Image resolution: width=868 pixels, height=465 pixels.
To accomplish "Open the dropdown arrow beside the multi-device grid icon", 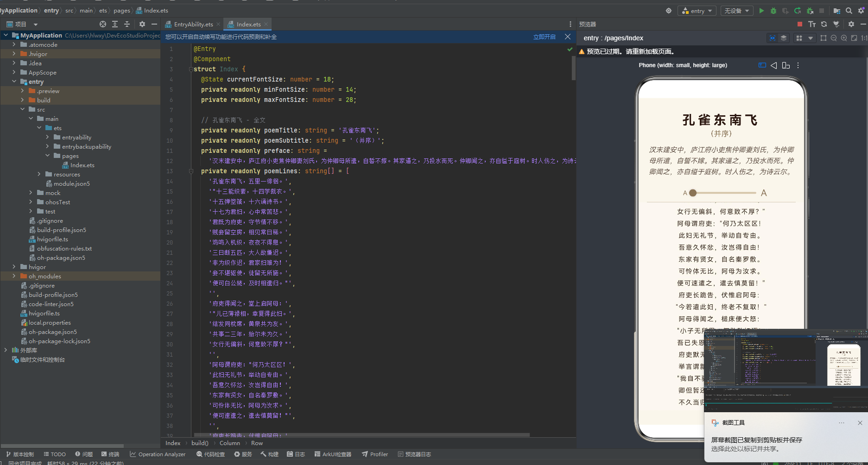I will (811, 38).
